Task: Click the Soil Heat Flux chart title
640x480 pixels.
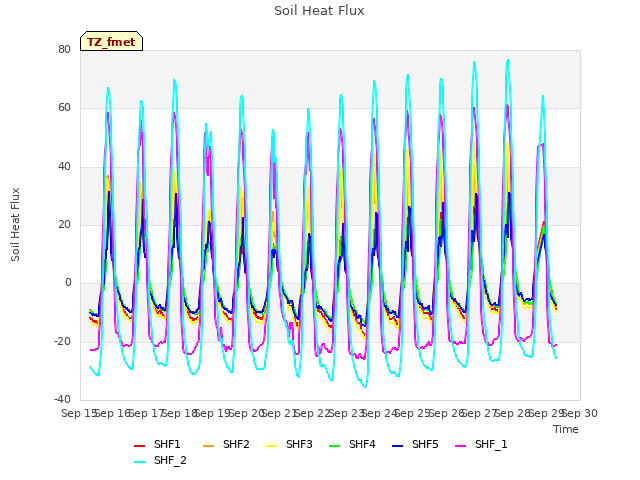Action: coord(319,11)
